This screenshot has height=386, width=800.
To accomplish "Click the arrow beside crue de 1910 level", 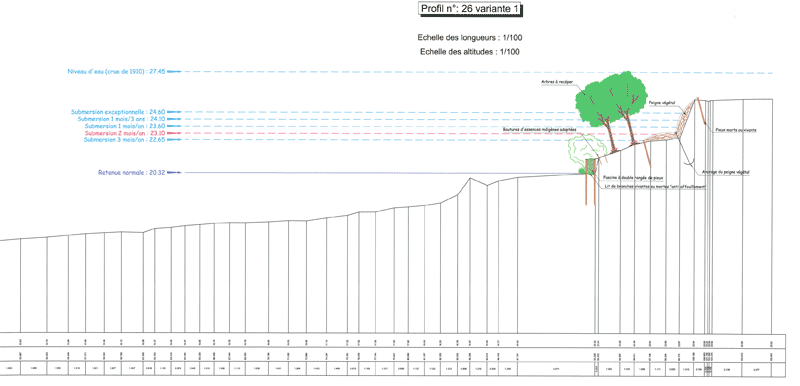I will 174,72.
